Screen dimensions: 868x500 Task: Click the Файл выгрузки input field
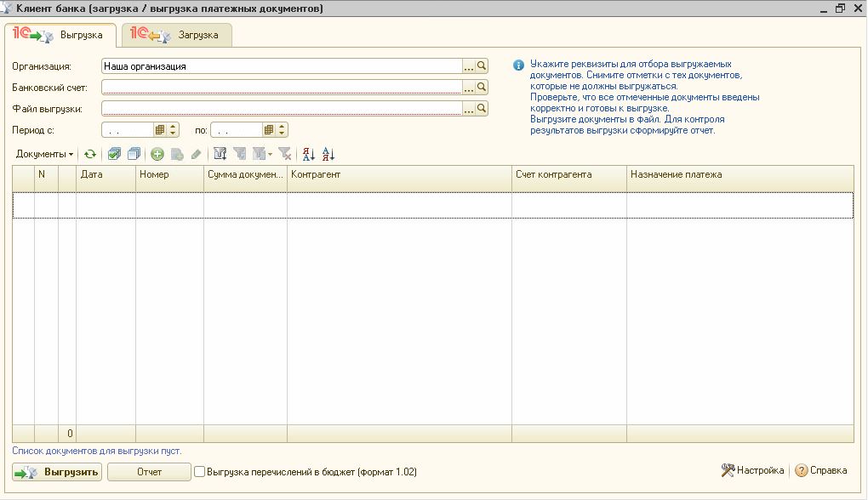coord(282,108)
